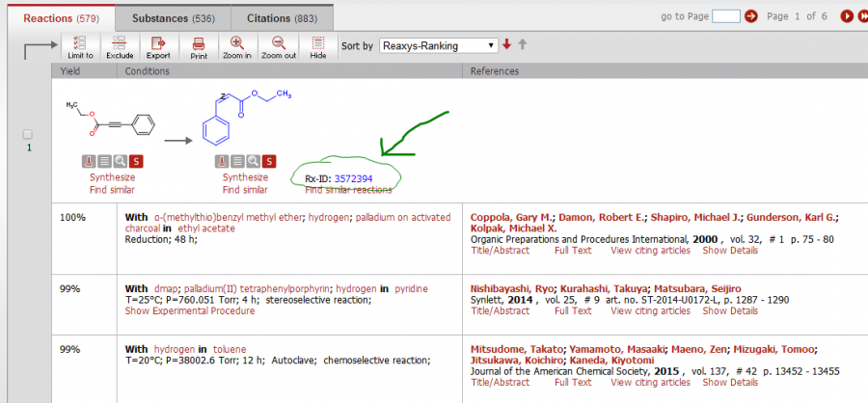The height and width of the screenshot is (403, 868).
Task: Open palladium(II) tetraphenylporphyrin reagent link
Action: point(257,289)
